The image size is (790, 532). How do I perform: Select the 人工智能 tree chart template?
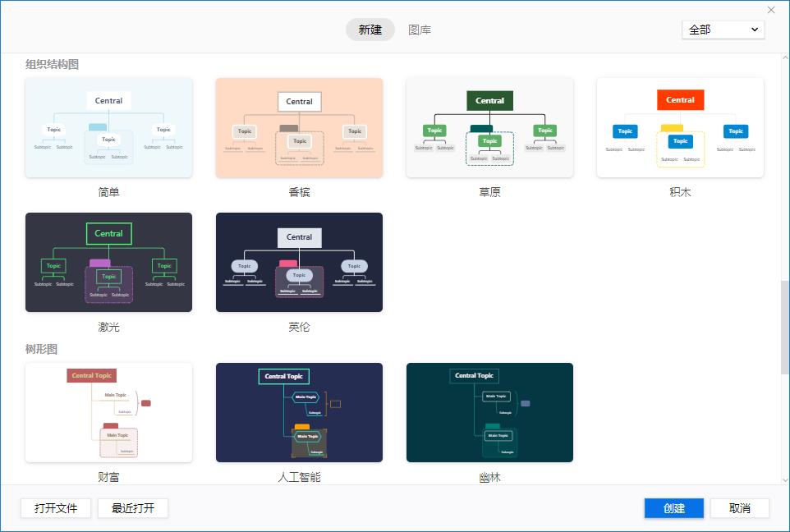coord(299,412)
